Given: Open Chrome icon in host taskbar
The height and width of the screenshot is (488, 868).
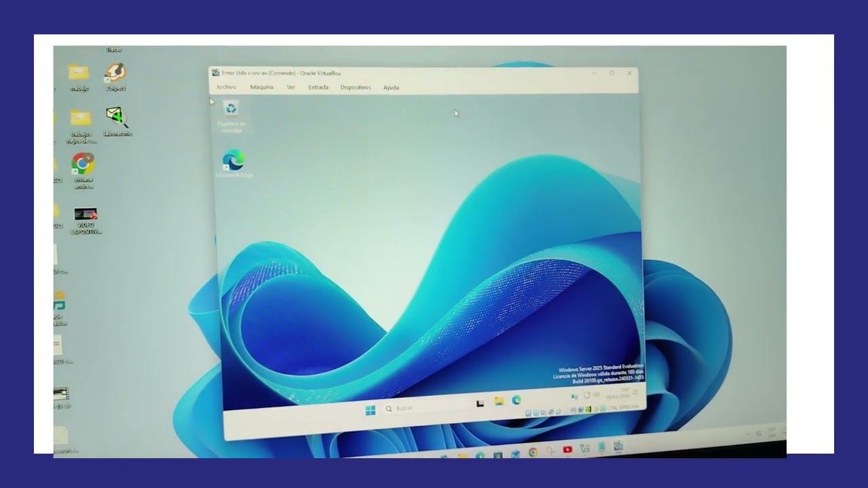Looking at the screenshot, I should [x=533, y=452].
